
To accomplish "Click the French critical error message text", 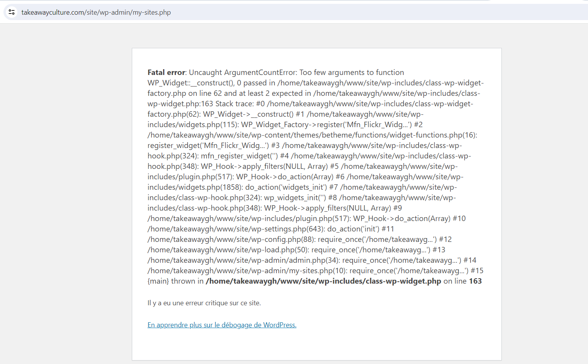I will (x=204, y=303).
